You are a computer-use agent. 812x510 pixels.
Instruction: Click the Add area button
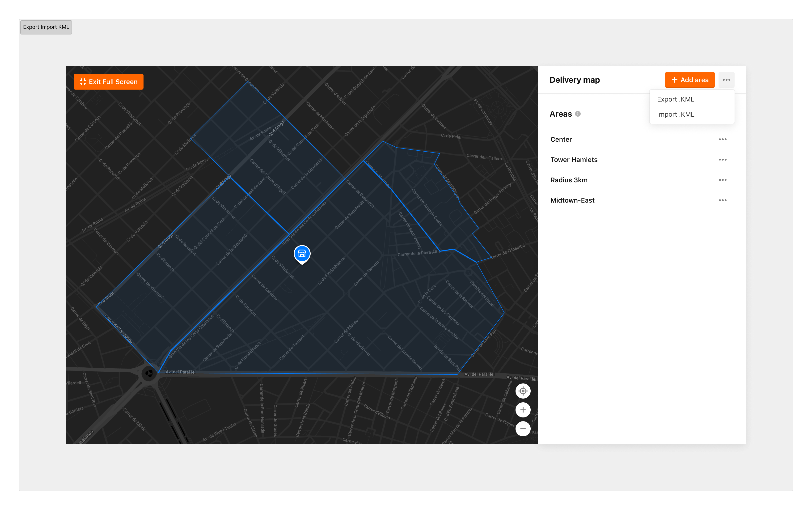689,80
